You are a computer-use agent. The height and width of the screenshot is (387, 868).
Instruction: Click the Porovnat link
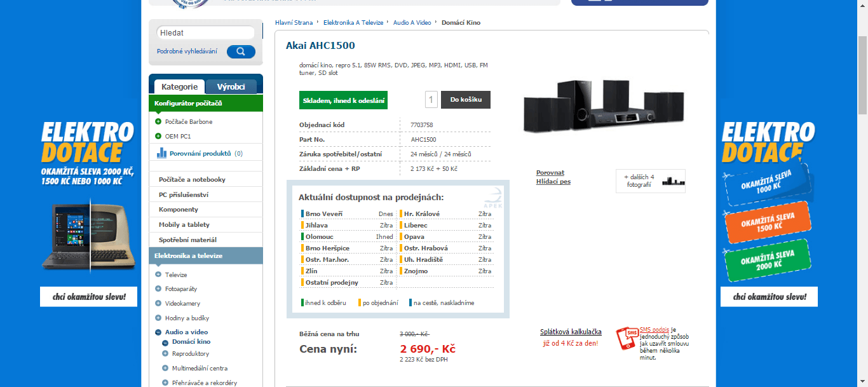click(550, 173)
